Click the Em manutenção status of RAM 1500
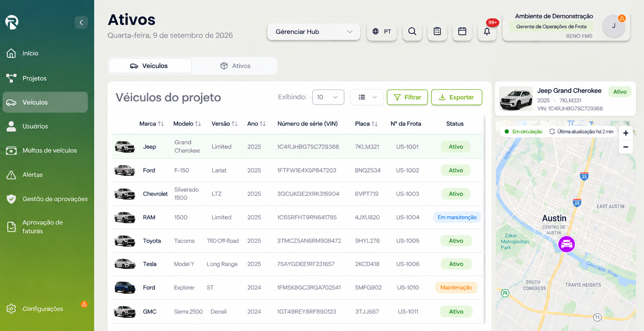This screenshot has height=331, width=644. pos(457,217)
